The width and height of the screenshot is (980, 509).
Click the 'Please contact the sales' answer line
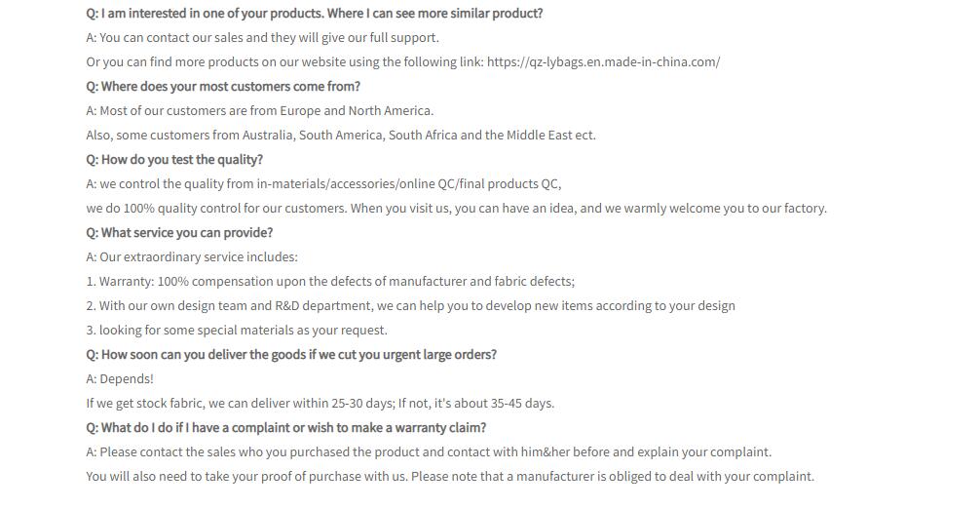pyautogui.click(x=429, y=452)
